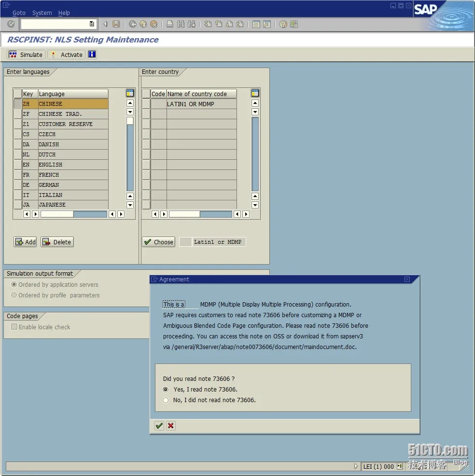Viewport: 475px width, 476px height.
Task: Click topmost scroll-up arrow of country table
Action: point(255,103)
